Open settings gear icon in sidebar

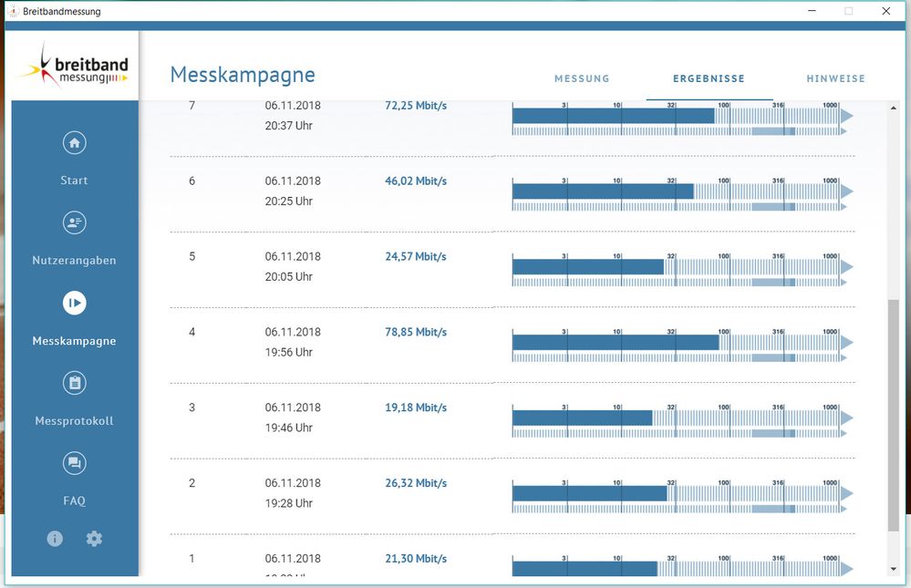pos(94,539)
